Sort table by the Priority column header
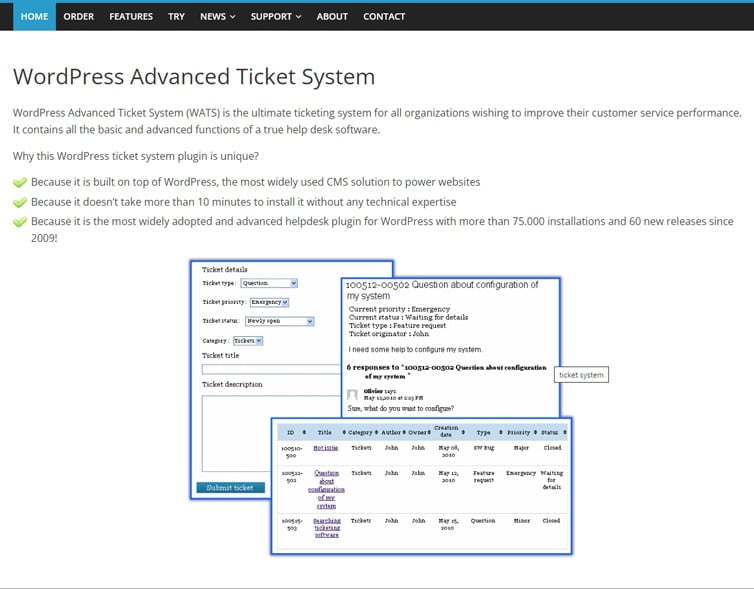The width and height of the screenshot is (754, 589). coord(521,432)
